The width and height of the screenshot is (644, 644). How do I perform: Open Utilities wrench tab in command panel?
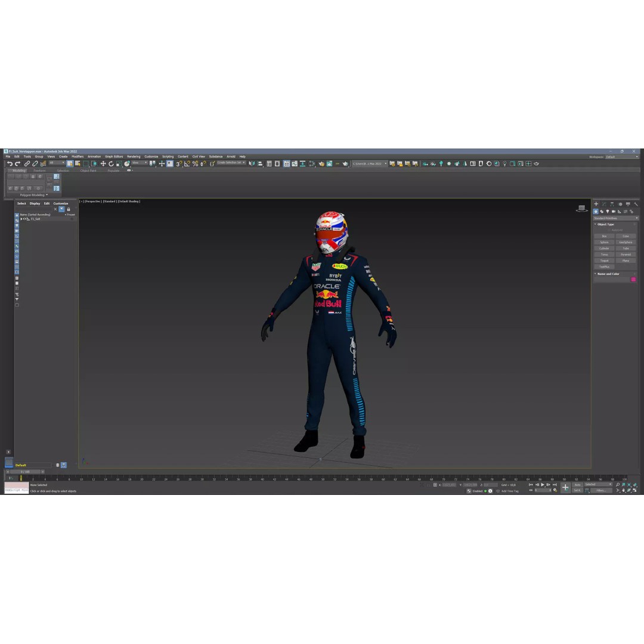[636, 204]
